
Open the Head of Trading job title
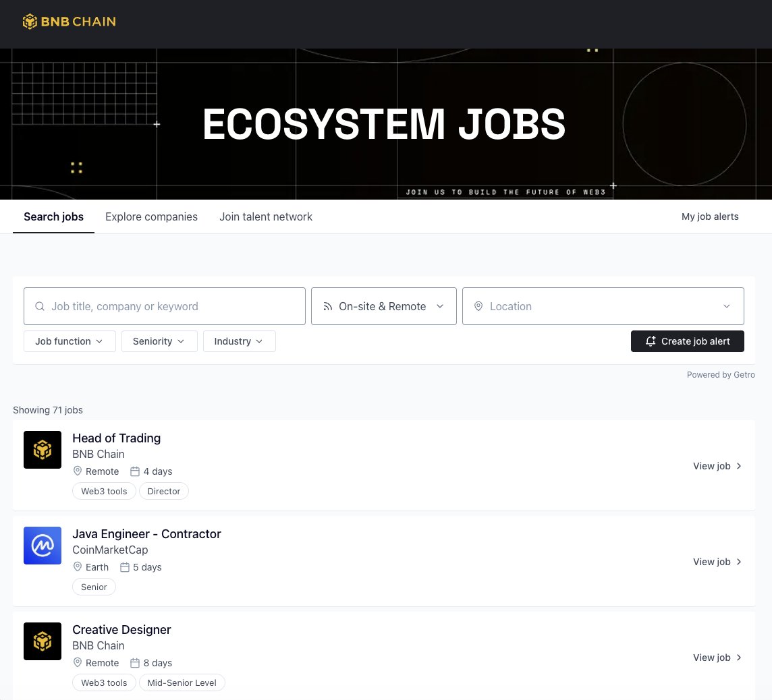117,438
